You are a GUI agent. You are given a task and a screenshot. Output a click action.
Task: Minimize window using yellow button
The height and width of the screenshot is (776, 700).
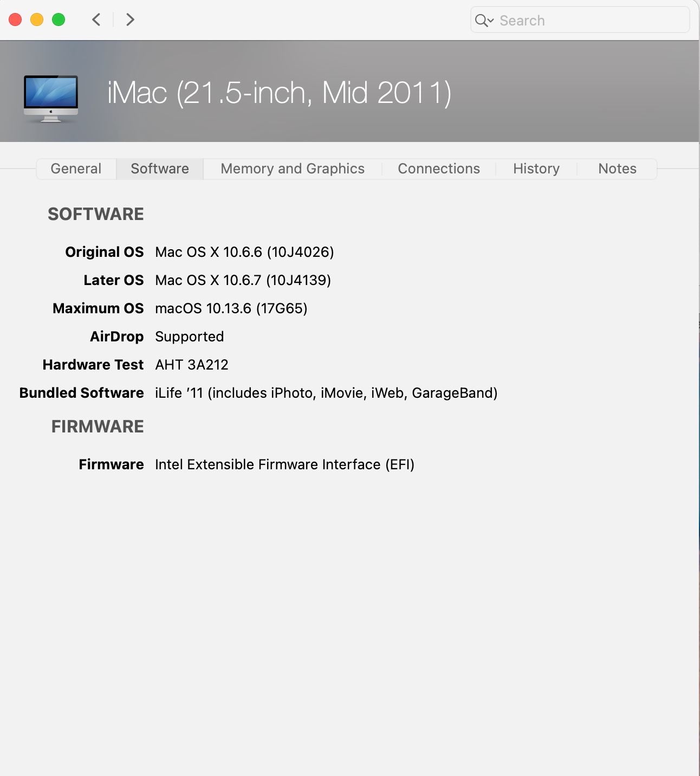click(37, 20)
